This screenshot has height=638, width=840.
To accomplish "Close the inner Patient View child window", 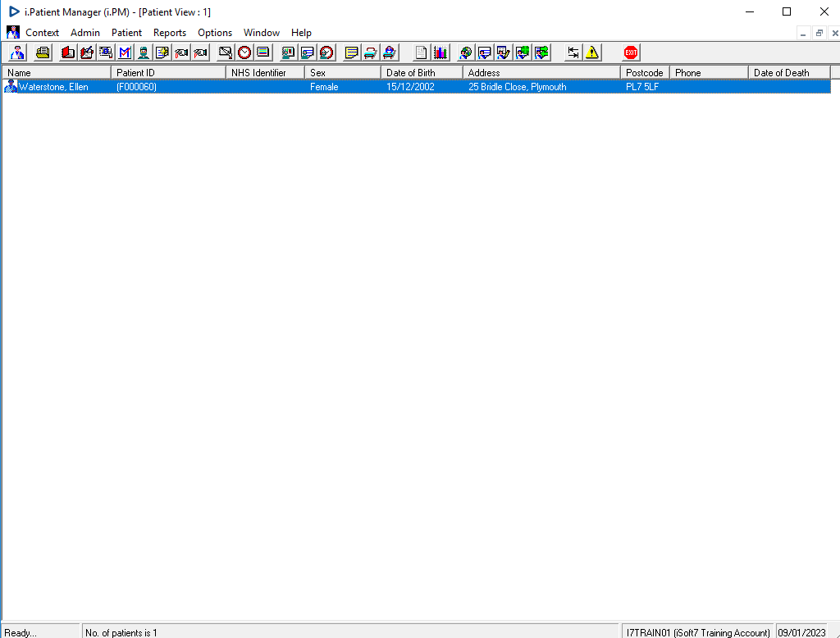I will 834,34.
